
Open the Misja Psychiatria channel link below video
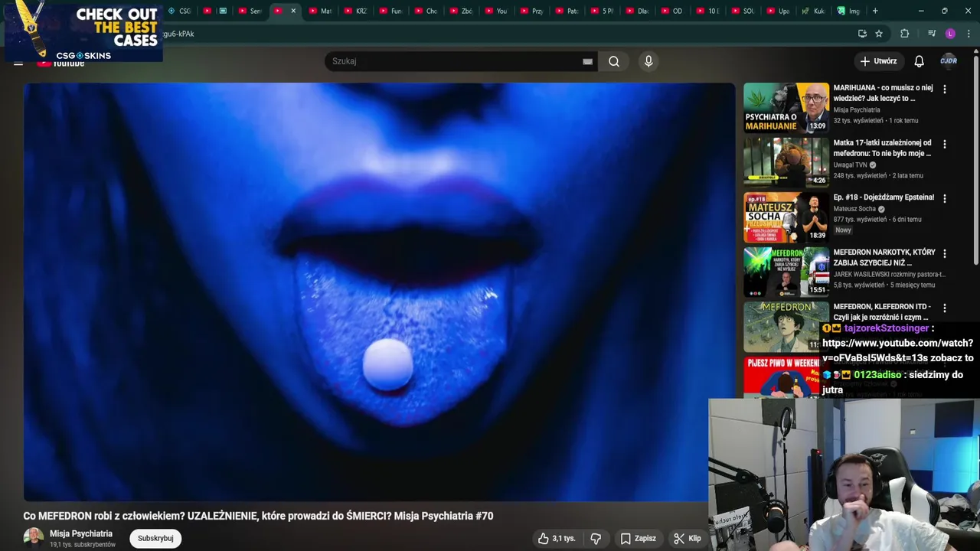click(x=81, y=533)
